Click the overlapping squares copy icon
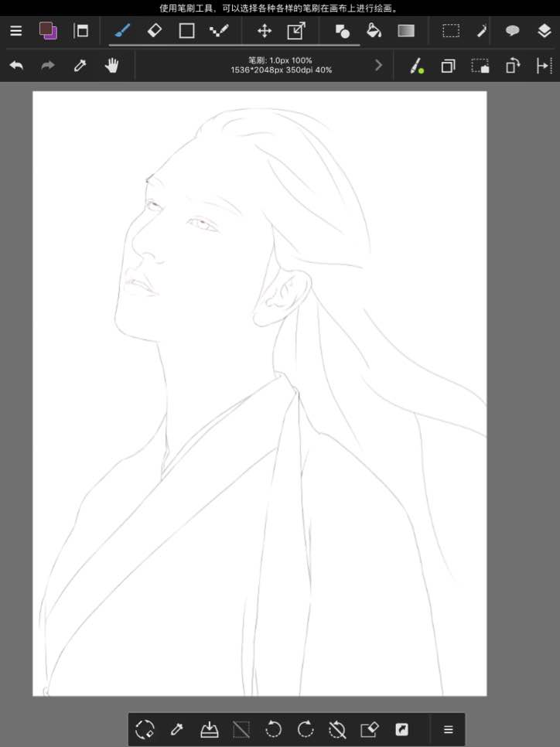 [448, 66]
